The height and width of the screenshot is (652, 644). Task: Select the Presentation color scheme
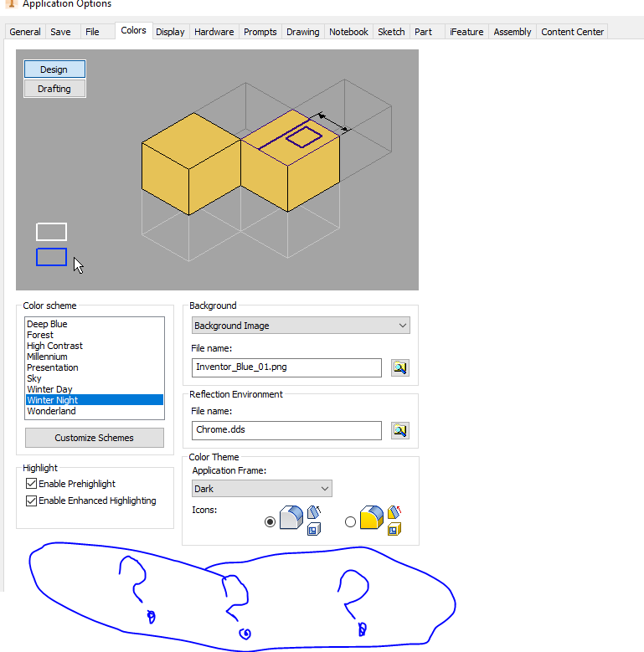(95, 367)
